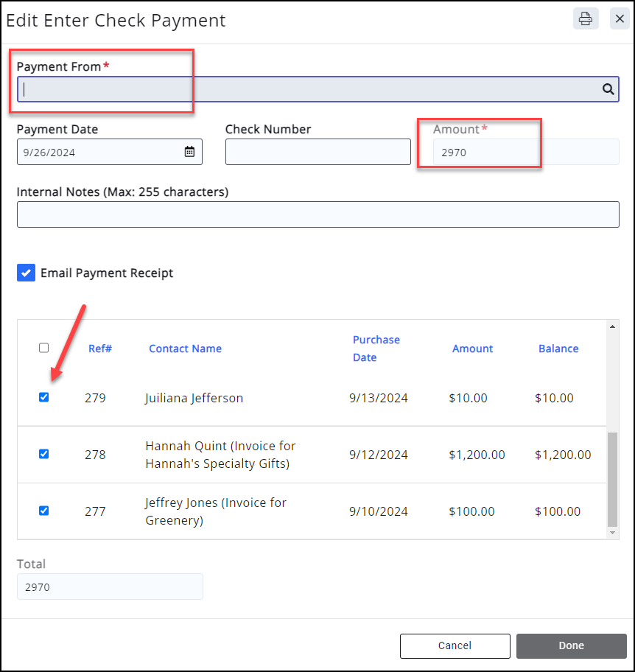
Task: Click the invoice list scrollbar up arrow
Action: point(613,326)
